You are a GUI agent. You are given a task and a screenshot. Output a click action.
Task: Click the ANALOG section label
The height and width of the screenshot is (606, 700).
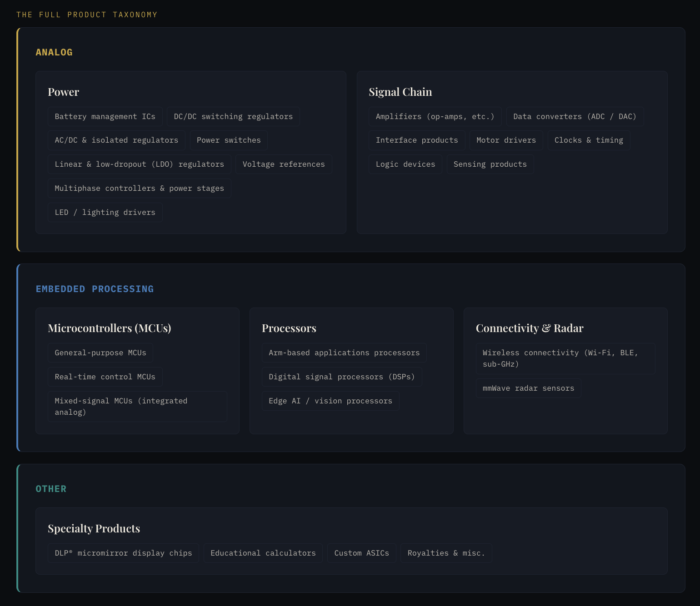tap(54, 52)
